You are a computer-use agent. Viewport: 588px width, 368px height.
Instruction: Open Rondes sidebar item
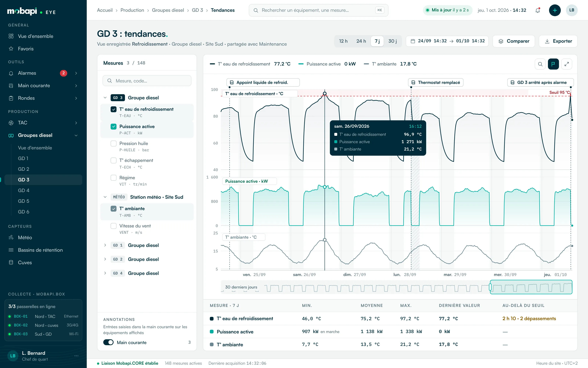click(43, 98)
